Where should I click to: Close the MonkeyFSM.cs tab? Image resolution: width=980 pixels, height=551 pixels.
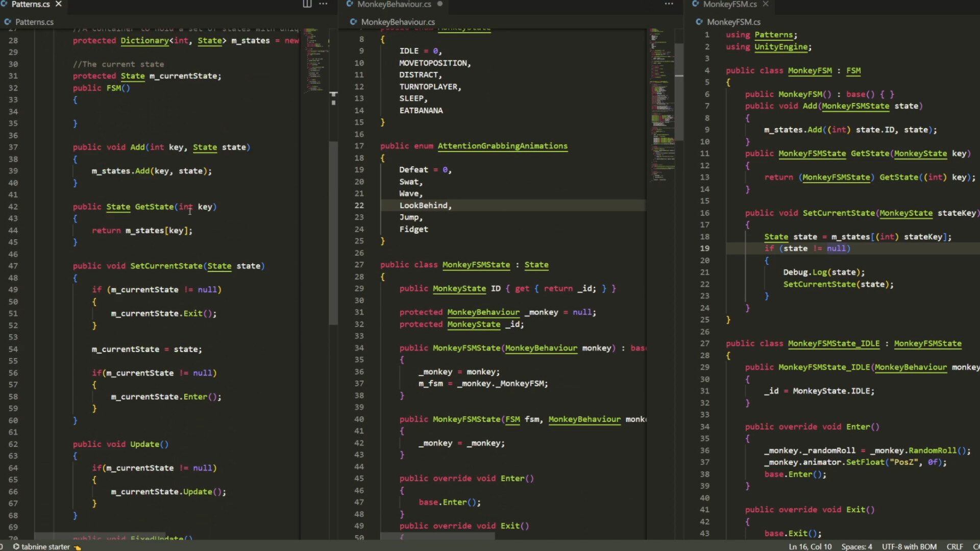[765, 4]
